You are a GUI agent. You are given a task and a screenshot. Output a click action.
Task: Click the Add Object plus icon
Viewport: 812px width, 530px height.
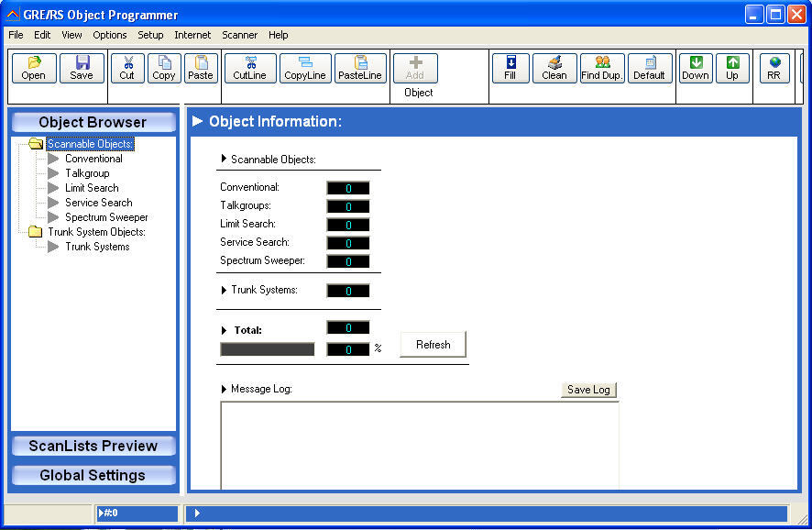coord(415,68)
